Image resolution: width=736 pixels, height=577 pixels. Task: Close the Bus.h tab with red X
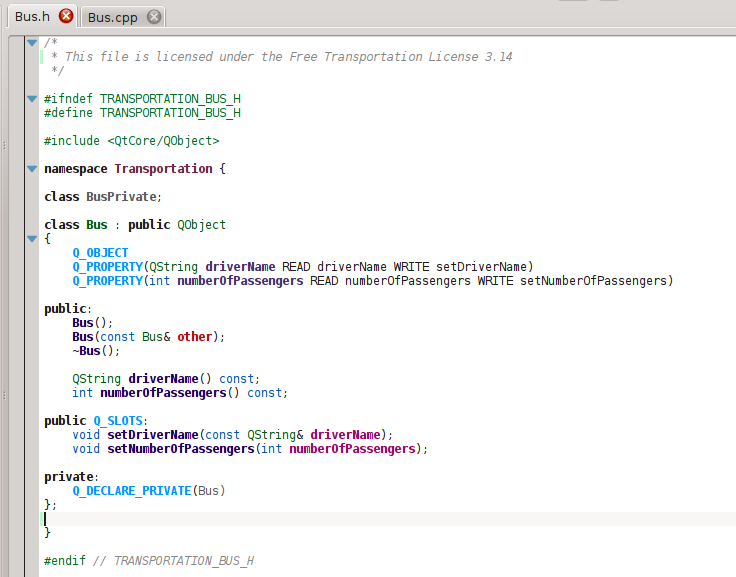pos(66,16)
